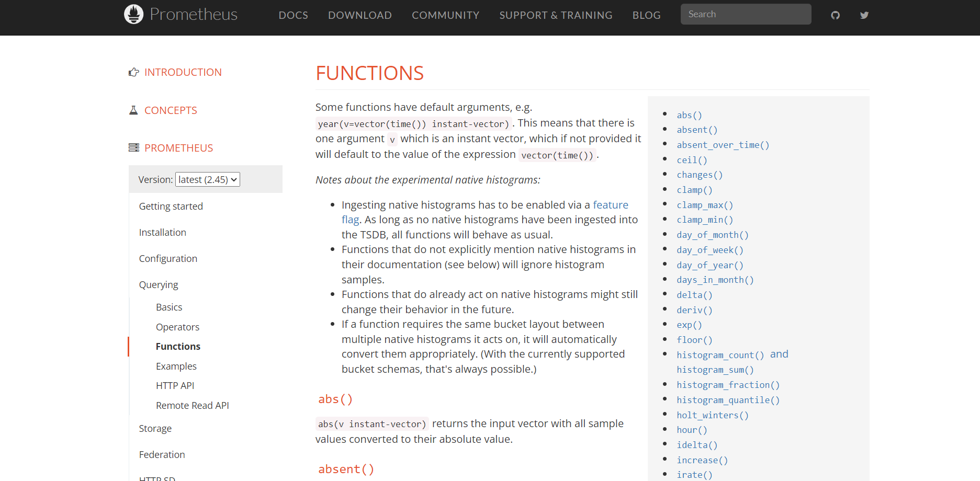This screenshot has width=980, height=481.
Task: Open the HTTP API subpage
Action: coord(175,386)
